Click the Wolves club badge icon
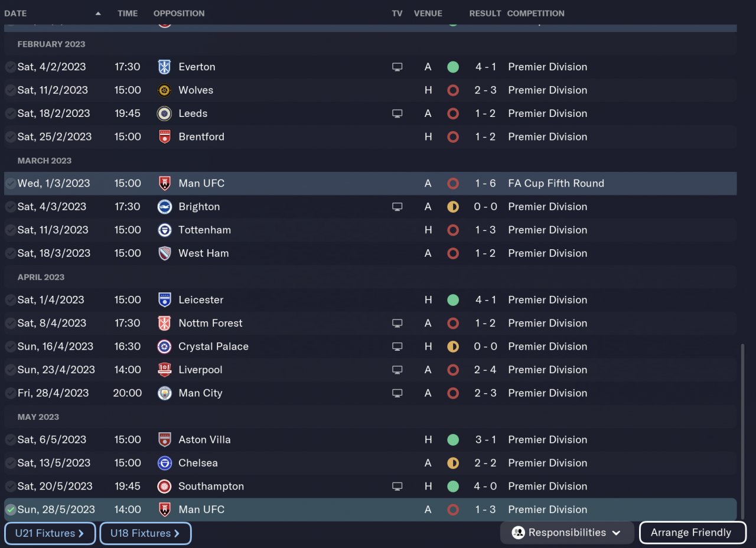 coord(164,90)
